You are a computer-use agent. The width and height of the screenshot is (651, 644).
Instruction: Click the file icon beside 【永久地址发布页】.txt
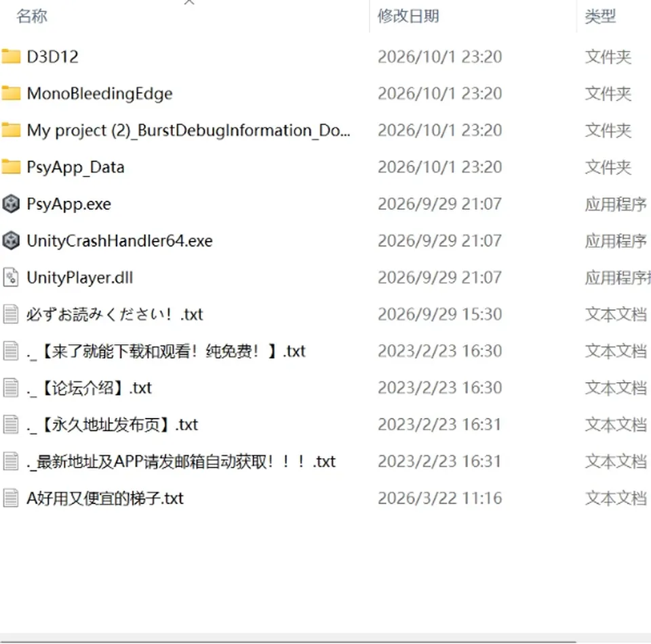[11, 425]
